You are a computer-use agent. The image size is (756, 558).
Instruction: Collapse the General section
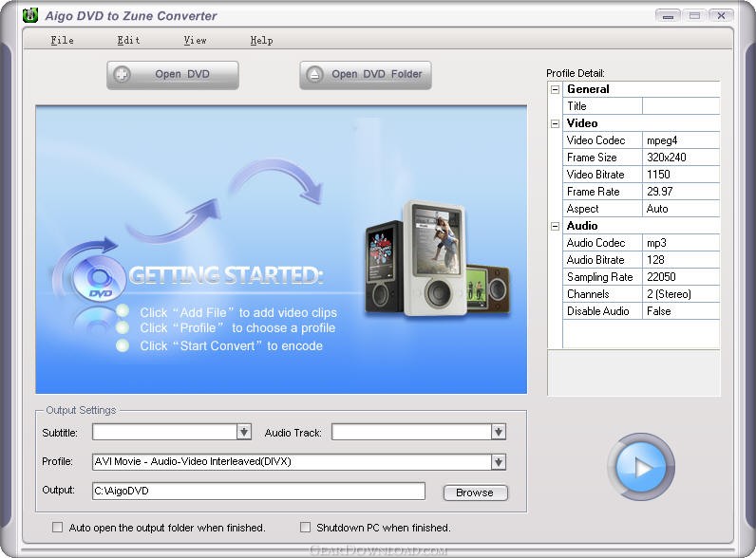[555, 89]
